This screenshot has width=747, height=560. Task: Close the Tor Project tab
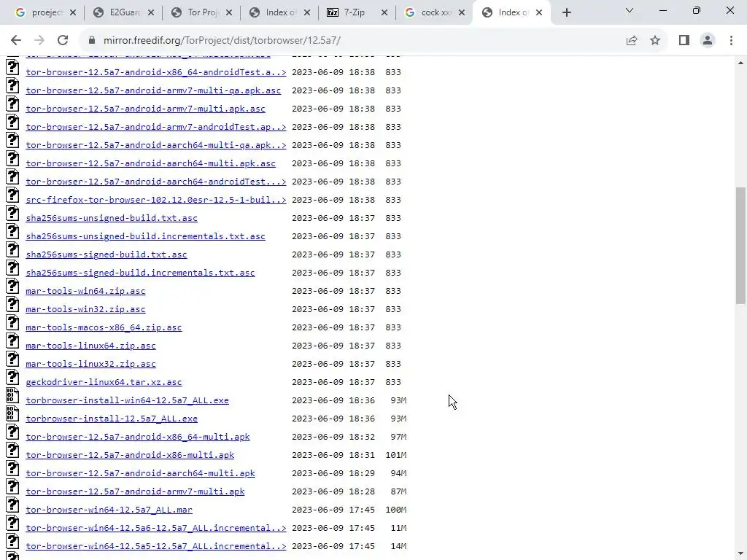pos(228,13)
